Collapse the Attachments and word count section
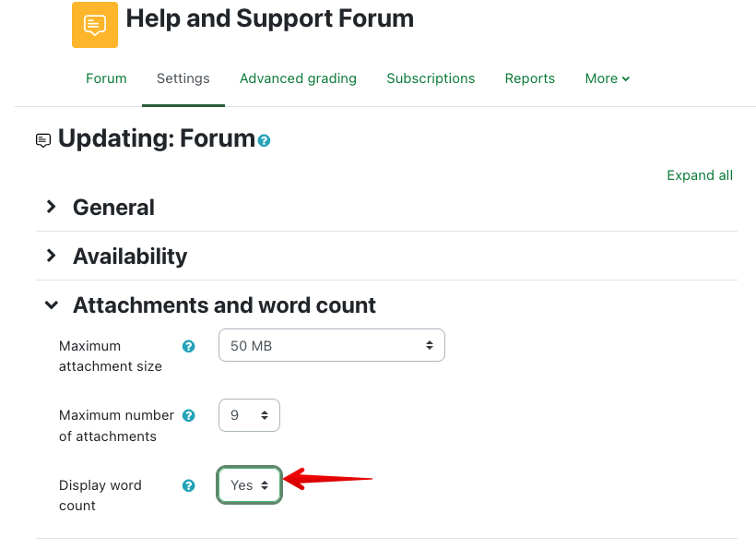The image size is (756, 549). 52,304
